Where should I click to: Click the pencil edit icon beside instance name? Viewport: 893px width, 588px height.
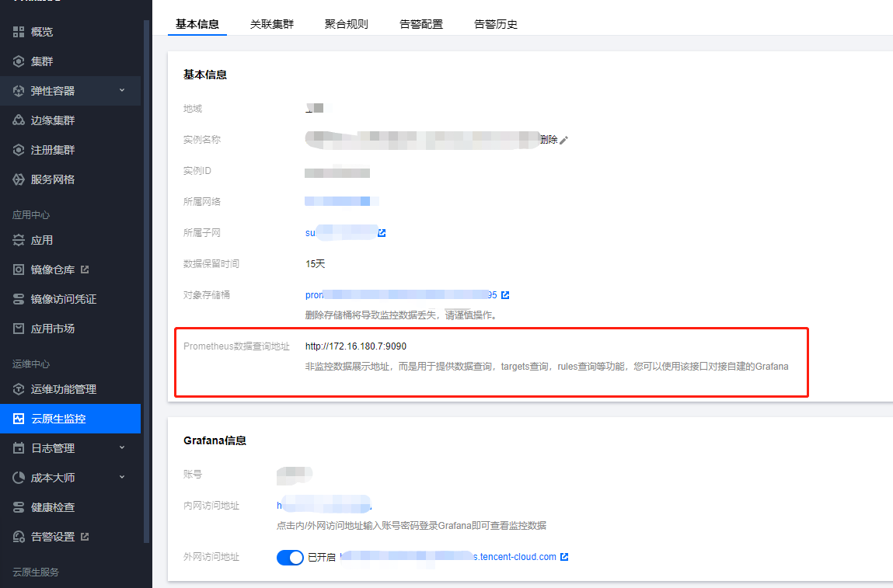click(564, 140)
